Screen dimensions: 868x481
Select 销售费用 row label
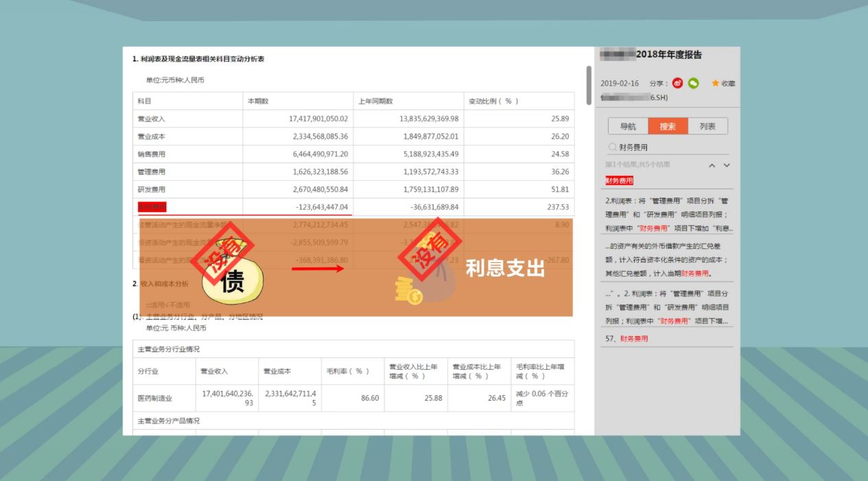point(152,154)
